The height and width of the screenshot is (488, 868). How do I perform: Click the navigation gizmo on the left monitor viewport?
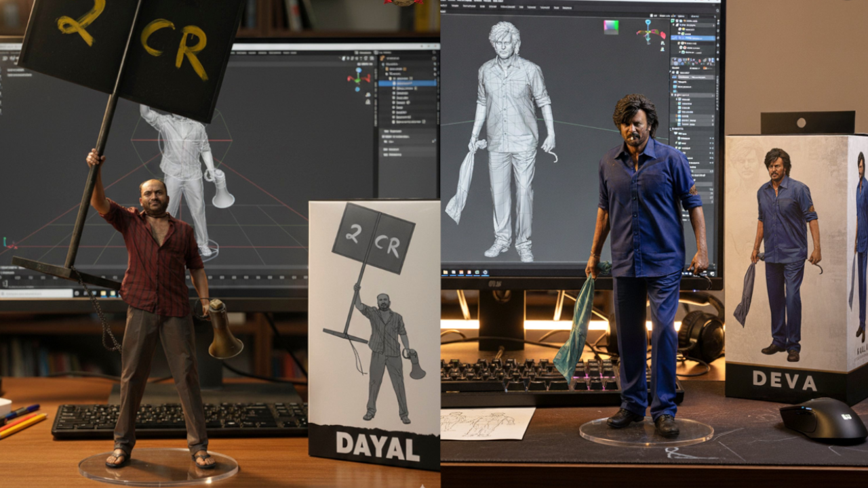coord(359,79)
